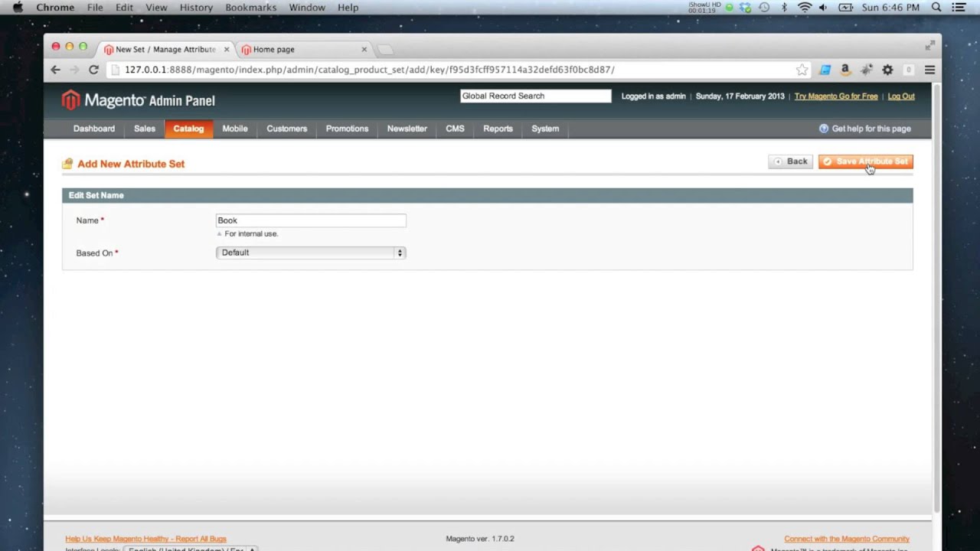Click the Magento logo in the header
The image size is (980, 551).
pyautogui.click(x=139, y=100)
